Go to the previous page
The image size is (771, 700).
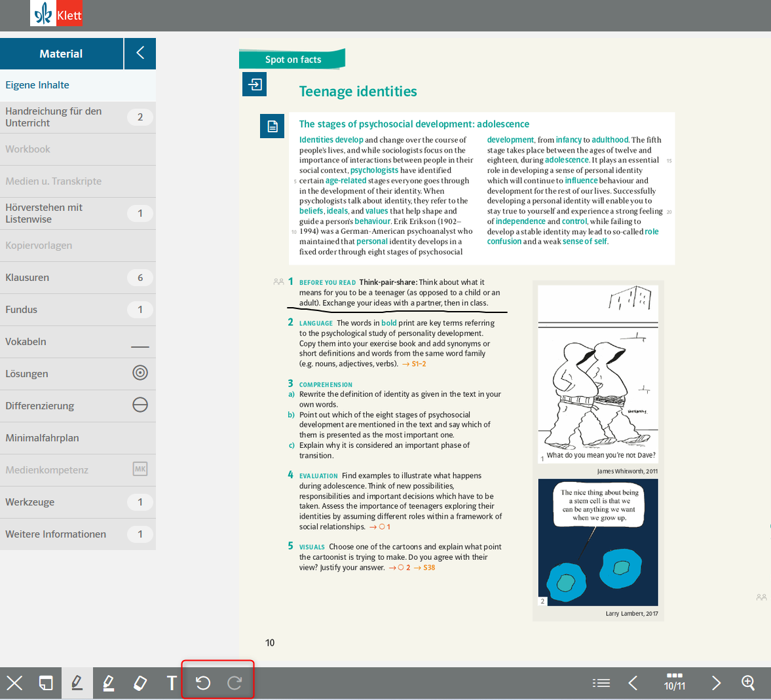tap(633, 683)
